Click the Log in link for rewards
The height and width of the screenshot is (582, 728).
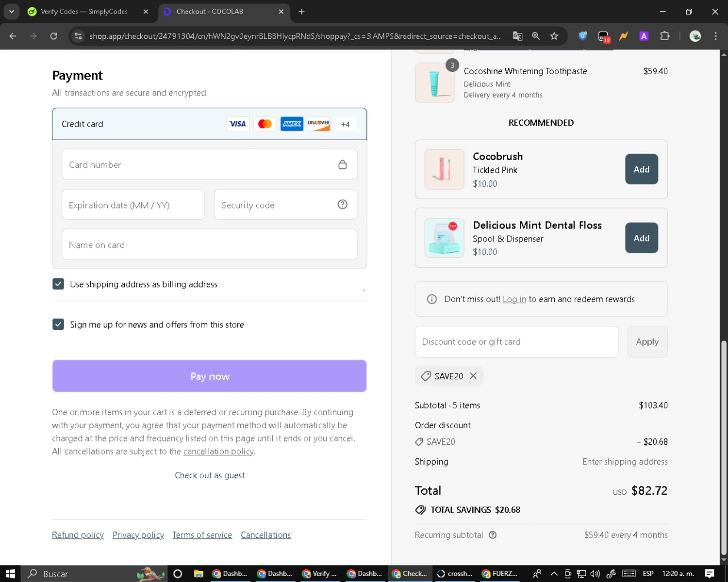click(514, 299)
